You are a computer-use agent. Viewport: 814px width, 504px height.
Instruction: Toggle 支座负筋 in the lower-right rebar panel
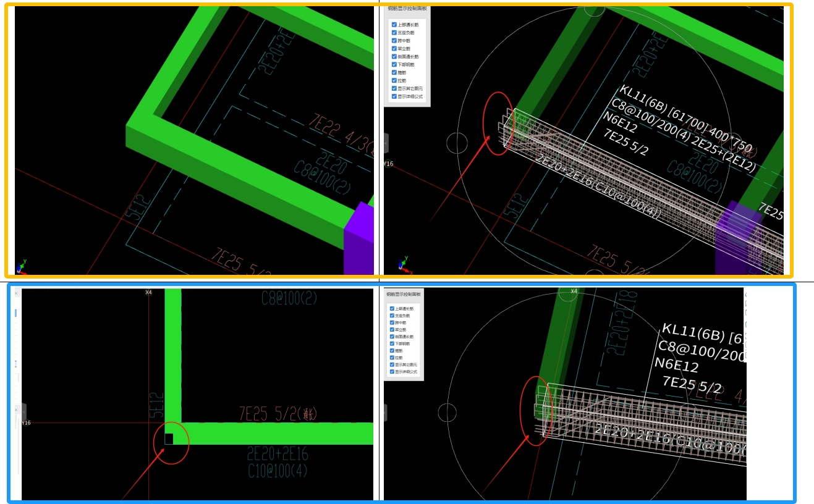[392, 316]
